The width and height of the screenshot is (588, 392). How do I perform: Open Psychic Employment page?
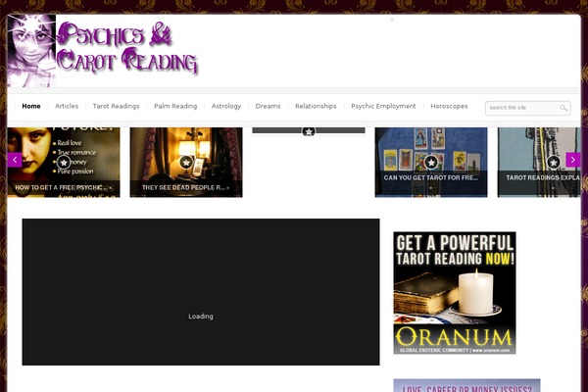pyautogui.click(x=383, y=106)
